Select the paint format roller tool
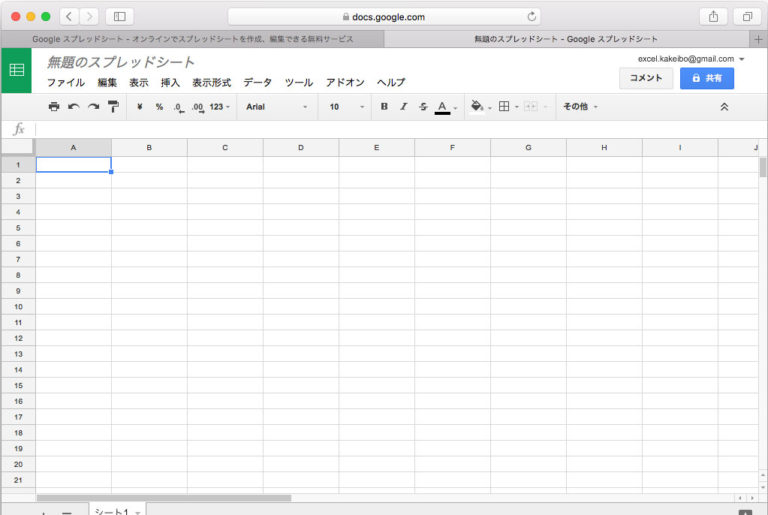 tap(113, 107)
